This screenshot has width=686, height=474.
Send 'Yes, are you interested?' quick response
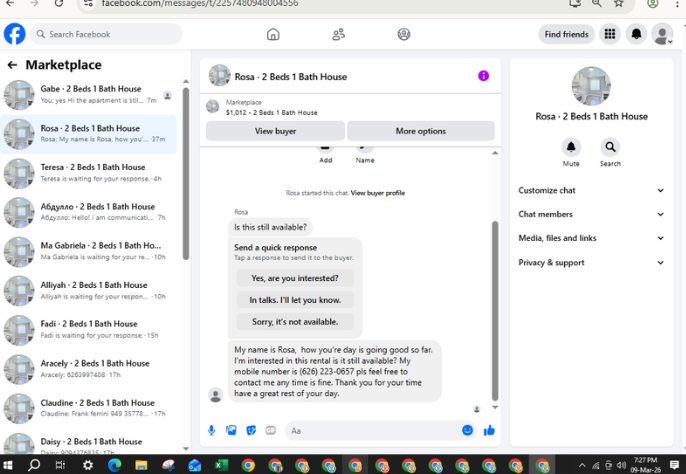tap(295, 278)
